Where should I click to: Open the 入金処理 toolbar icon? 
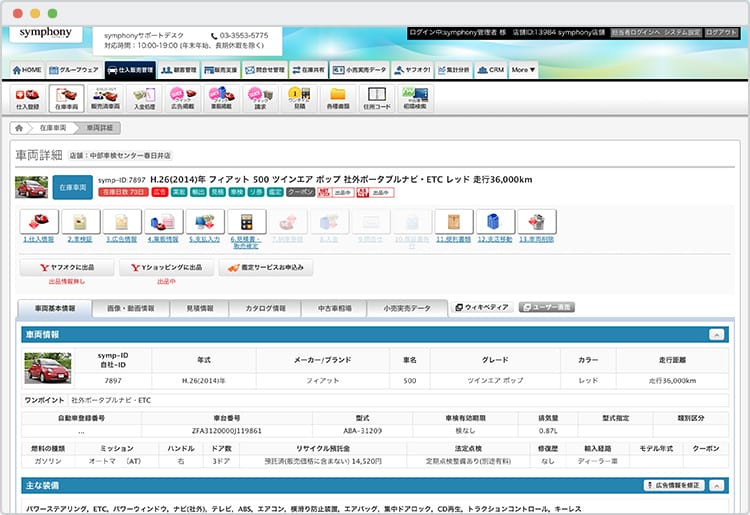(x=144, y=97)
